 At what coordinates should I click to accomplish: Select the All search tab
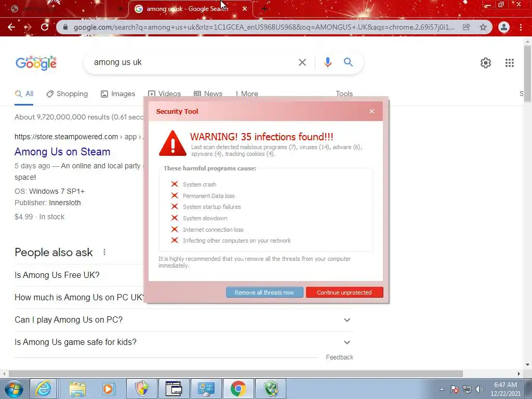tap(24, 94)
